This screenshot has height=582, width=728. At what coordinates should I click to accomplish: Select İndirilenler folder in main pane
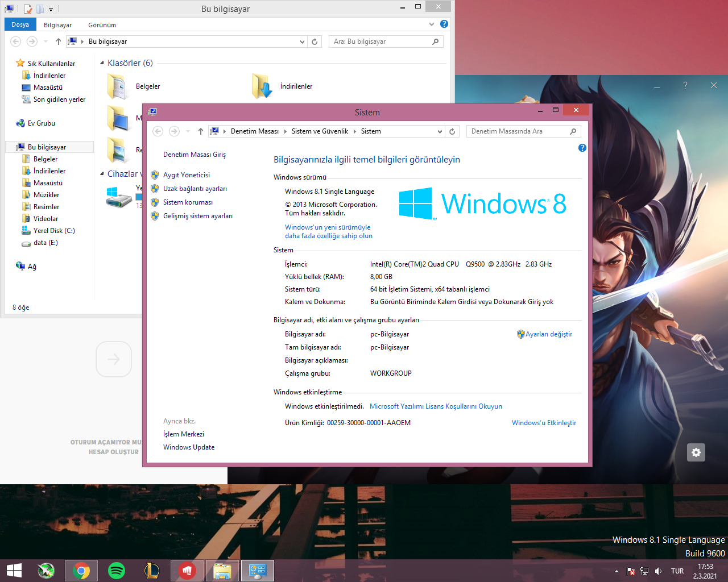click(x=283, y=86)
